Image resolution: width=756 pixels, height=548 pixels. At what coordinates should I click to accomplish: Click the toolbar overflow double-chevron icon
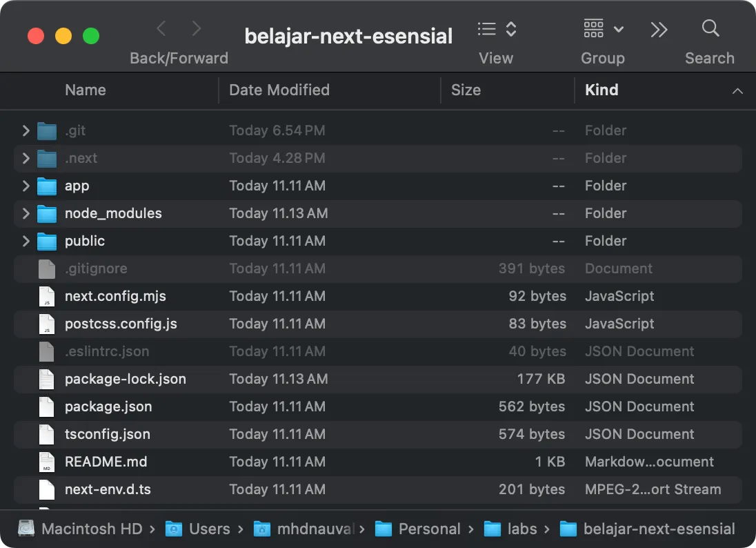[659, 29]
